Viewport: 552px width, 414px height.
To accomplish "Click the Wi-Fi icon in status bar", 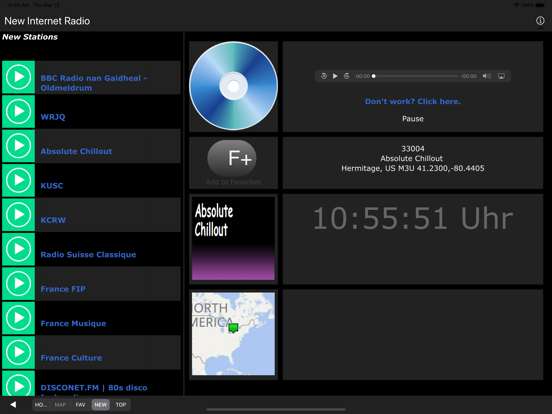I will tap(516, 5).
